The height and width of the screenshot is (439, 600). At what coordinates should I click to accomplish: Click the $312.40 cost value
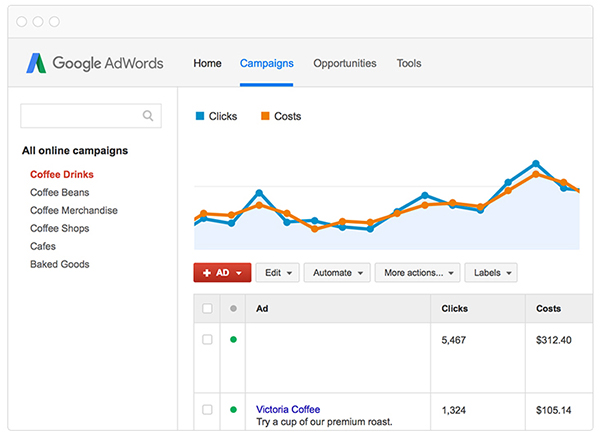coord(554,340)
